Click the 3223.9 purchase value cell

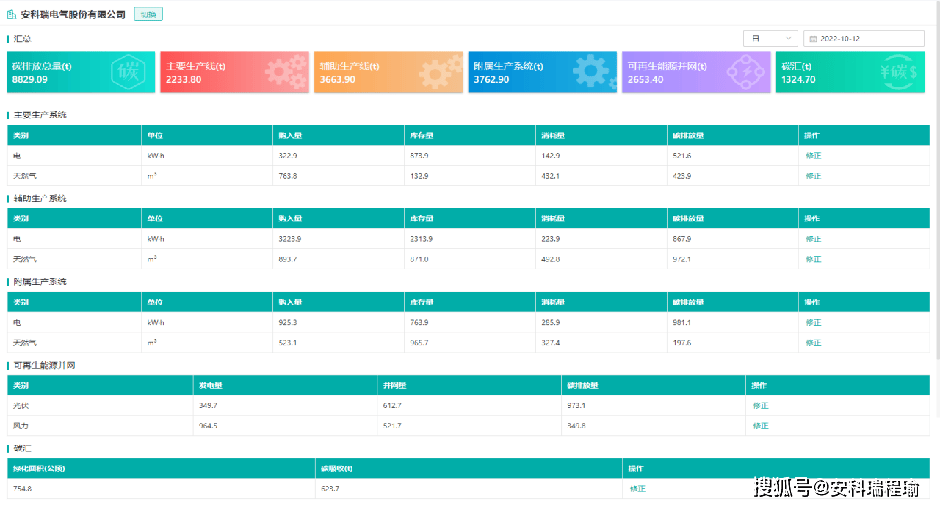pyautogui.click(x=290, y=239)
